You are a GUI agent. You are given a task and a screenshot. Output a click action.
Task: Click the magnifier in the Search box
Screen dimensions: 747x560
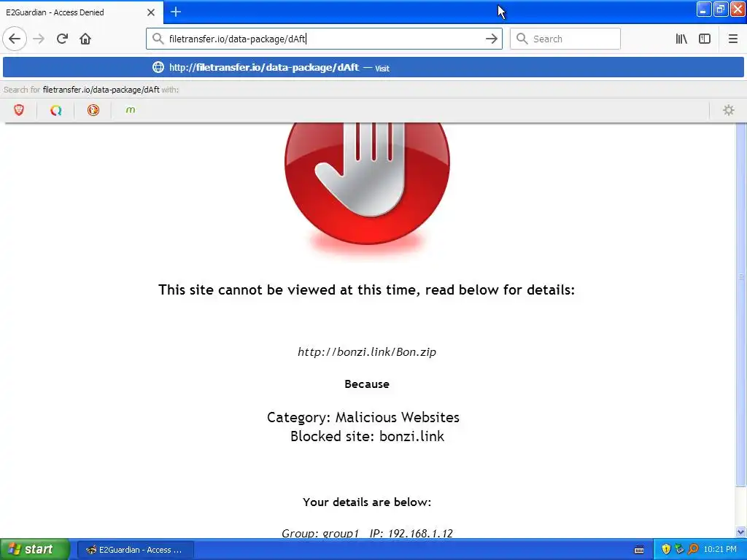click(x=522, y=39)
